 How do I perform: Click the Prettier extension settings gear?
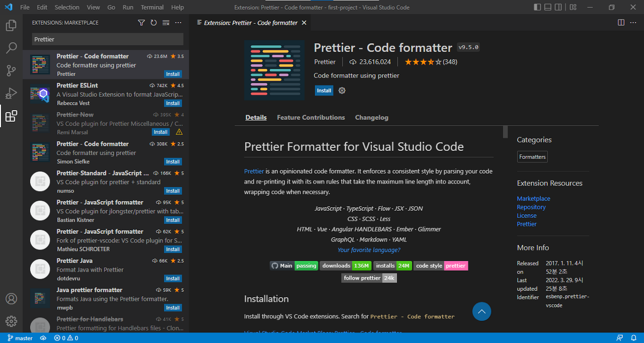342,91
